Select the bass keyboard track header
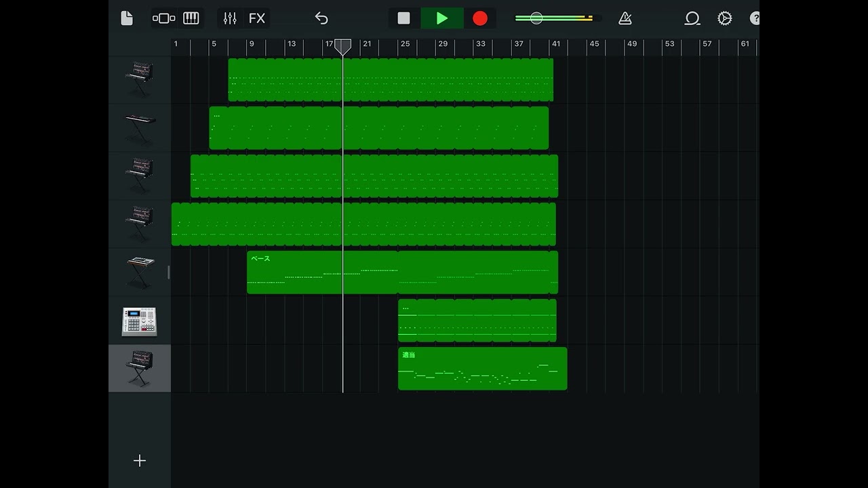Screen dimensions: 868x488 [x=140, y=272]
